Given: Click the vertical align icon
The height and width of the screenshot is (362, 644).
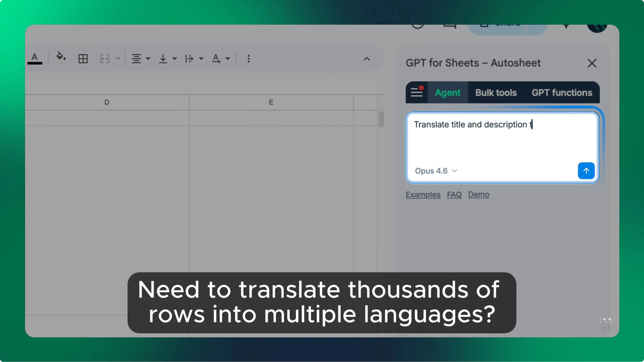Looking at the screenshot, I should [x=163, y=59].
